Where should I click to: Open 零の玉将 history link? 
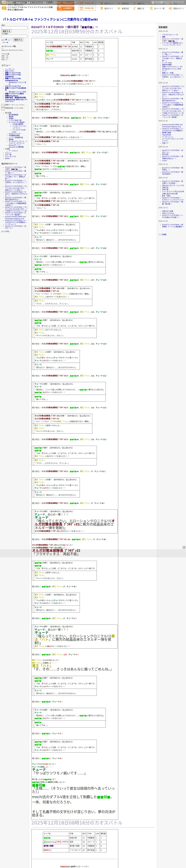165,154
